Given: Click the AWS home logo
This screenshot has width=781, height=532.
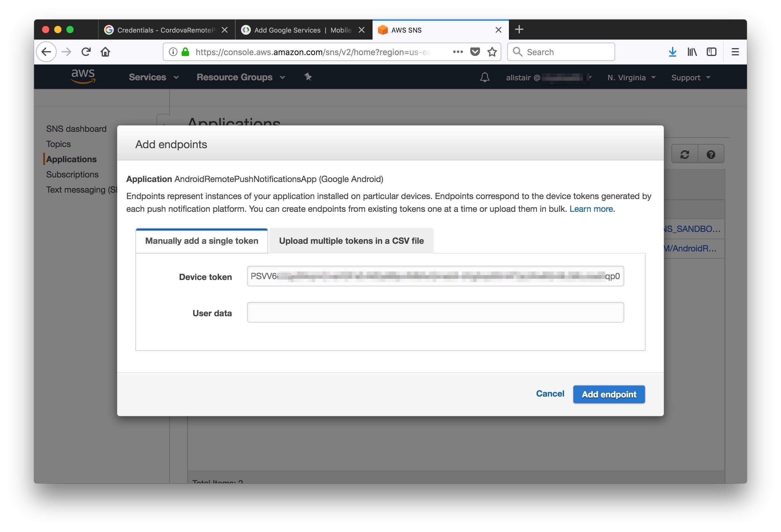Looking at the screenshot, I should click(83, 76).
